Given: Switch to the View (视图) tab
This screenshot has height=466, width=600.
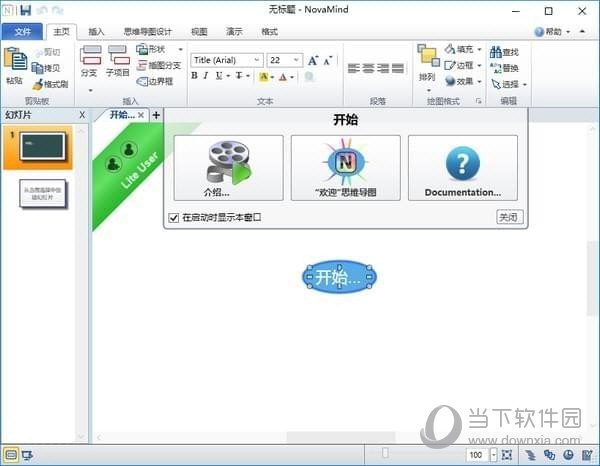Looking at the screenshot, I should pos(199,32).
